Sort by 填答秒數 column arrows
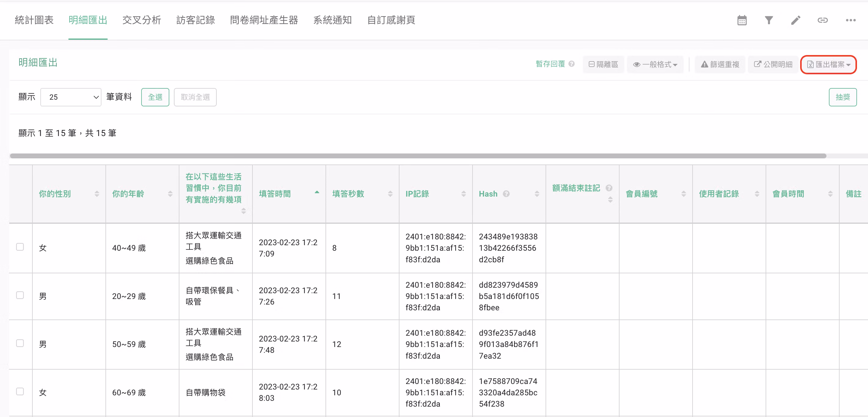This screenshot has height=417, width=868. point(390,194)
